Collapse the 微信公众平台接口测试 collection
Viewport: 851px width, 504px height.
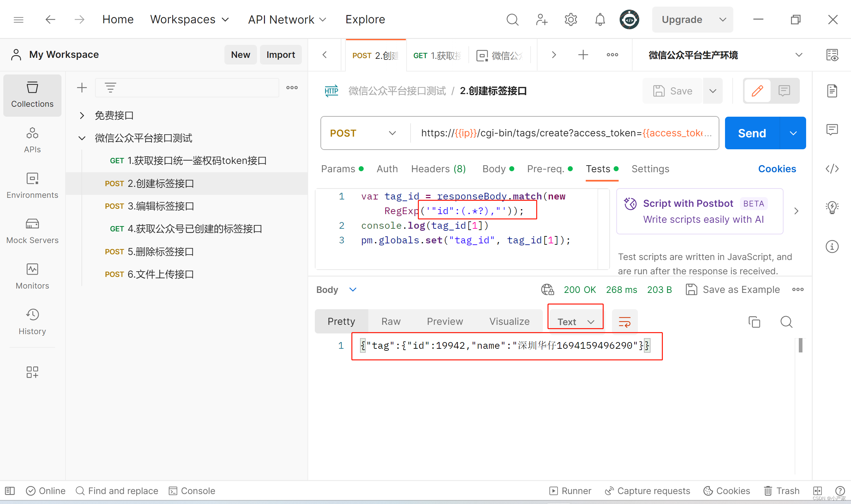coord(82,138)
